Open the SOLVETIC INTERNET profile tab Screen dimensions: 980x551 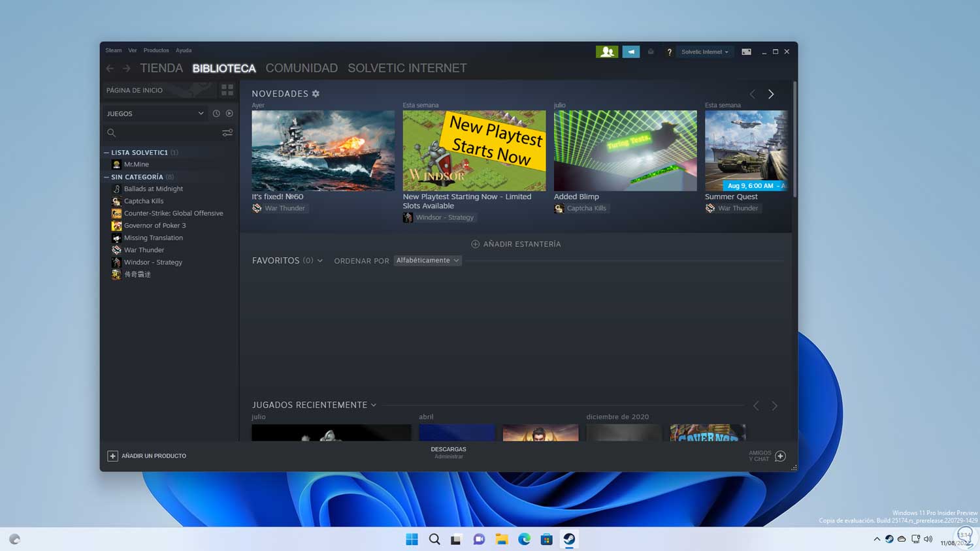pyautogui.click(x=407, y=68)
